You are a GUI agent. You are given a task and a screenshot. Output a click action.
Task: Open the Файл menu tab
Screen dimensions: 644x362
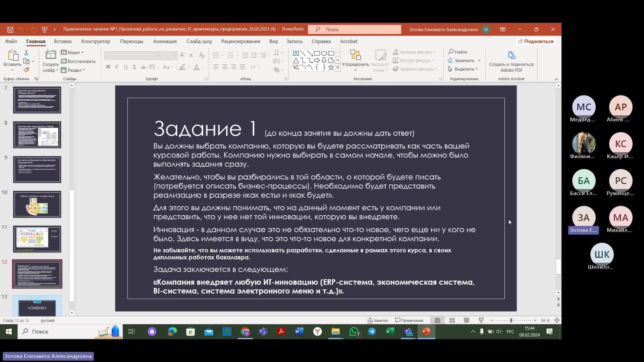[11, 41]
